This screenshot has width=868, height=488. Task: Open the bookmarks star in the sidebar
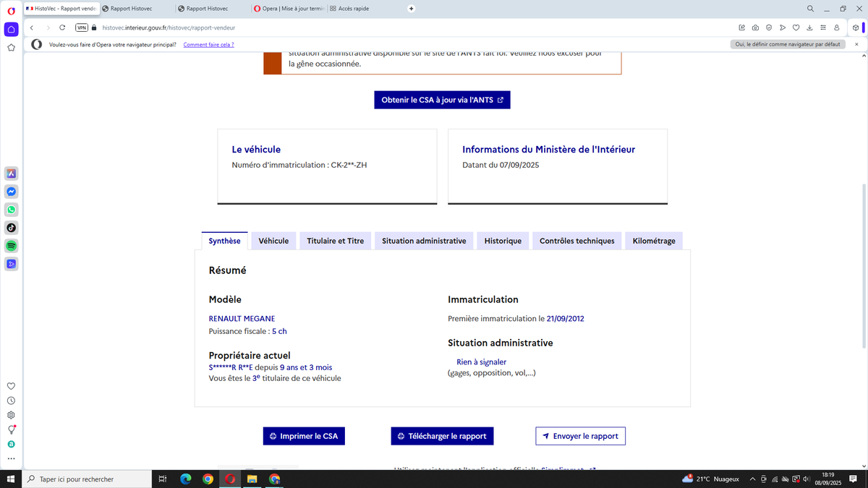tap(11, 48)
